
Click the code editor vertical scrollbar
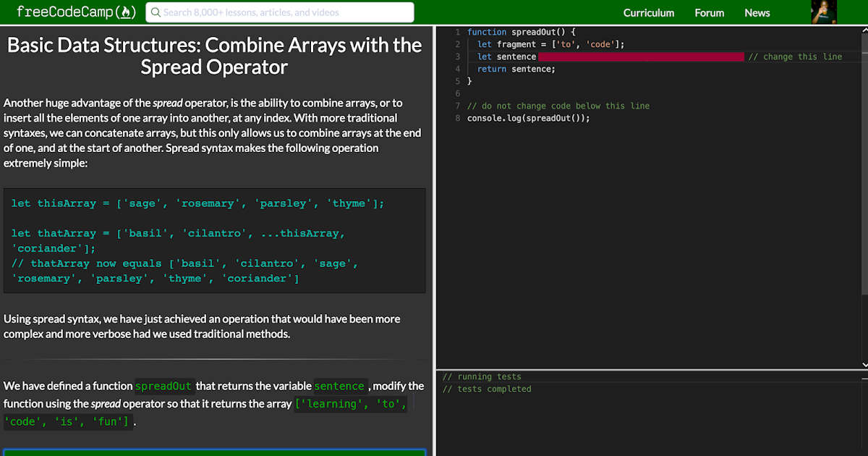pyautogui.click(x=864, y=163)
